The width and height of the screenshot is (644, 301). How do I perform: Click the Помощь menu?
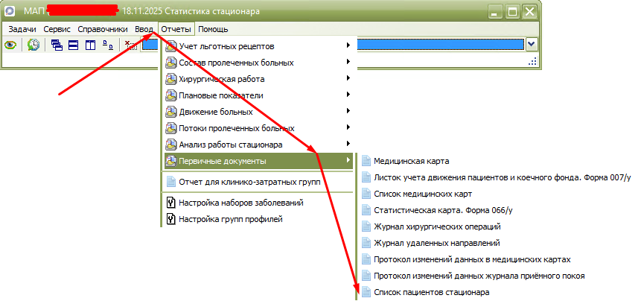click(213, 29)
